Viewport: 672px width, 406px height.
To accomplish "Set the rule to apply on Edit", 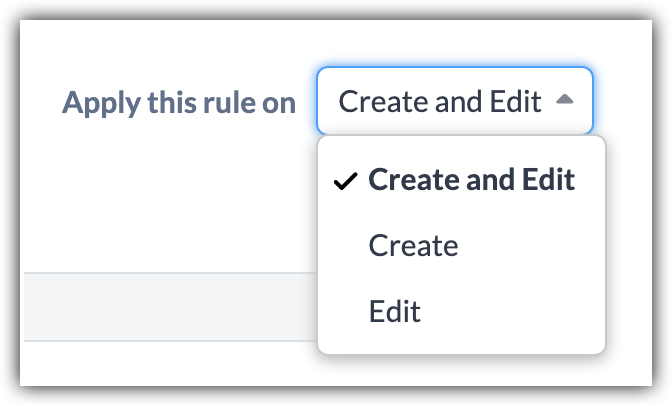I will click(394, 311).
